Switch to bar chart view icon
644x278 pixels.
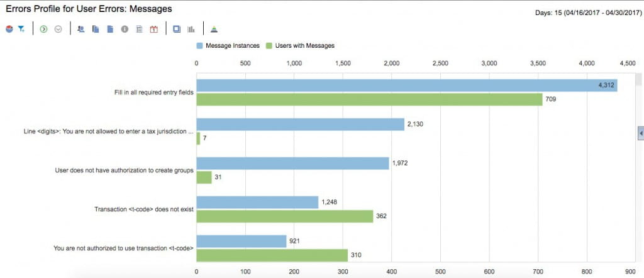click(x=191, y=29)
